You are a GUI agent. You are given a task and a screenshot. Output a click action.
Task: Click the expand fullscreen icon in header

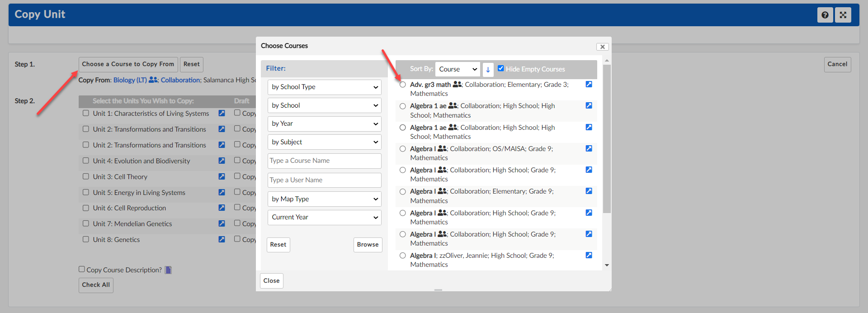pyautogui.click(x=843, y=15)
